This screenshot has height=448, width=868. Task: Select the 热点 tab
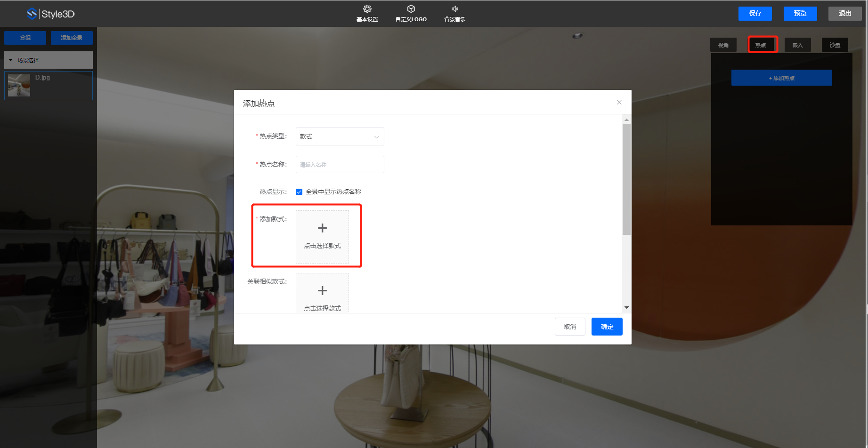761,45
